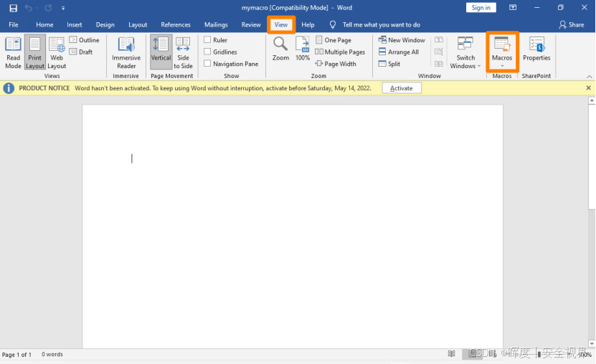Viewport: 596px width, 364px height.
Task: Click Activate in product notice
Action: click(402, 88)
